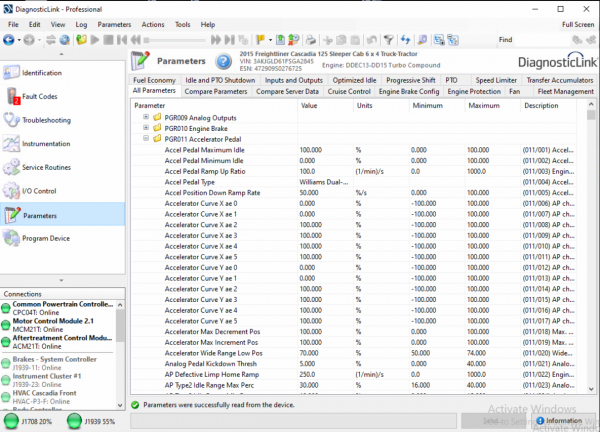Open the Instrumentation view
The height and width of the screenshot is (432, 600).
[x=46, y=143]
